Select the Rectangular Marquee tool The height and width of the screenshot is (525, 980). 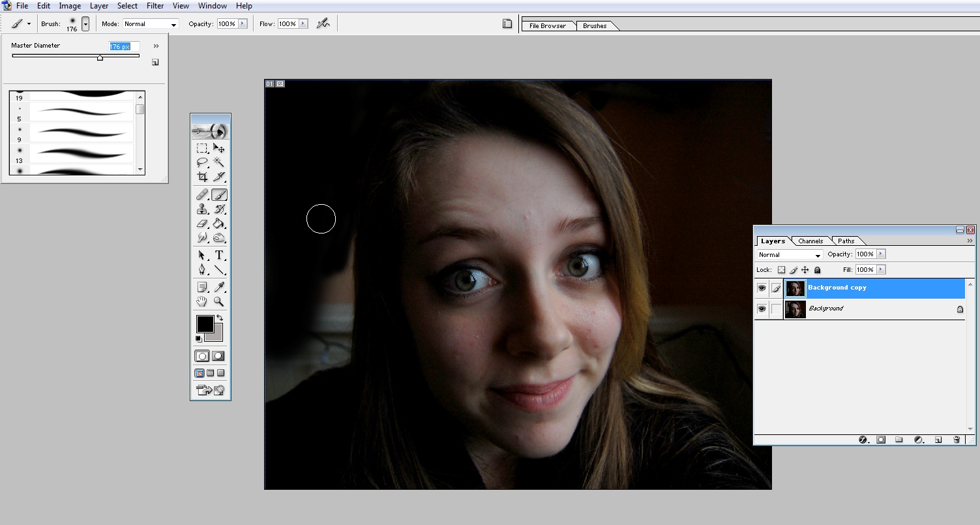pyautogui.click(x=202, y=148)
